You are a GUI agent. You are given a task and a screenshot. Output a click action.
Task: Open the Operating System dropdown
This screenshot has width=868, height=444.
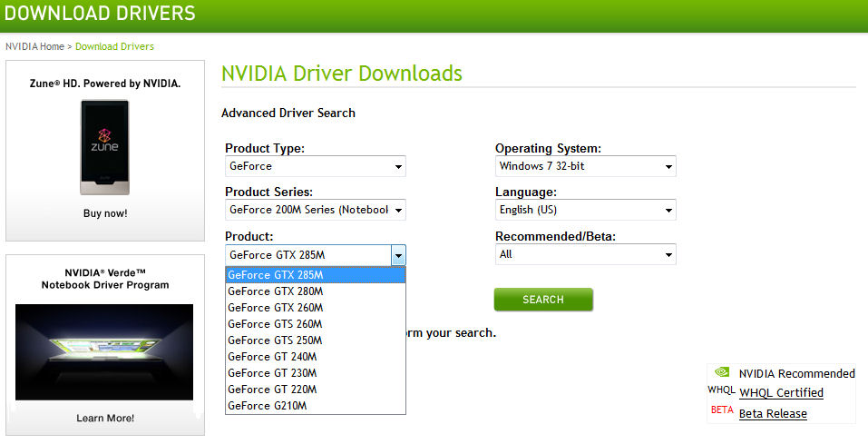(585, 166)
